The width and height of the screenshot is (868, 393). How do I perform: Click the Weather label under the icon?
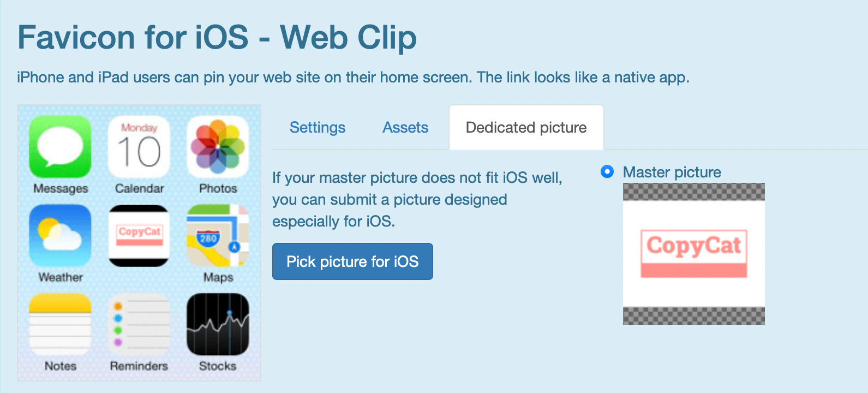pos(61,277)
